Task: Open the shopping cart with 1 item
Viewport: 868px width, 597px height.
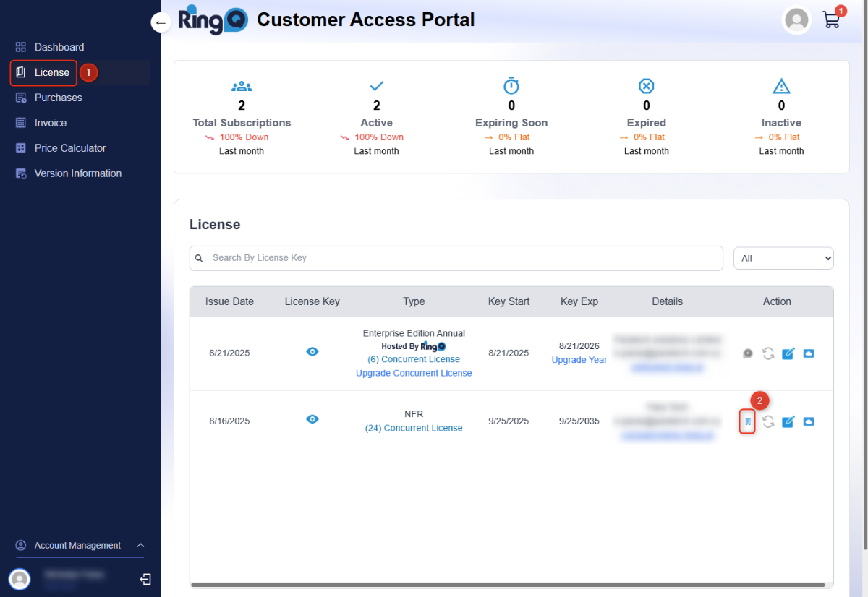Action: (831, 20)
